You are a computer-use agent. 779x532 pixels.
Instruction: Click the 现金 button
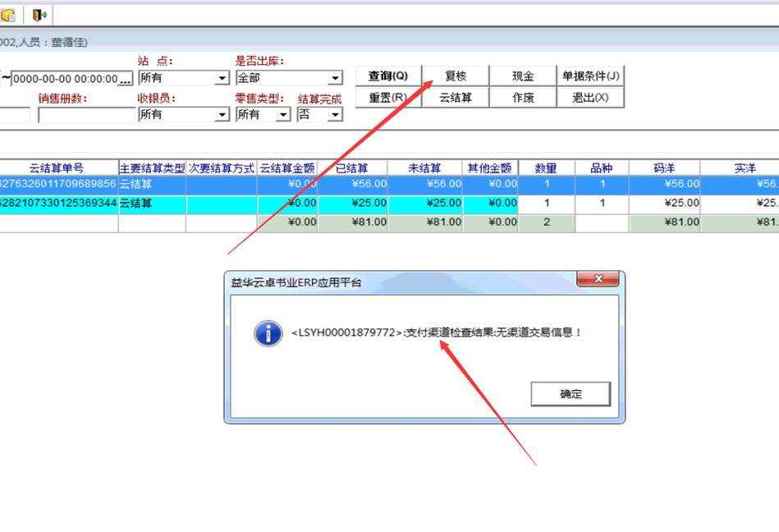click(523, 76)
